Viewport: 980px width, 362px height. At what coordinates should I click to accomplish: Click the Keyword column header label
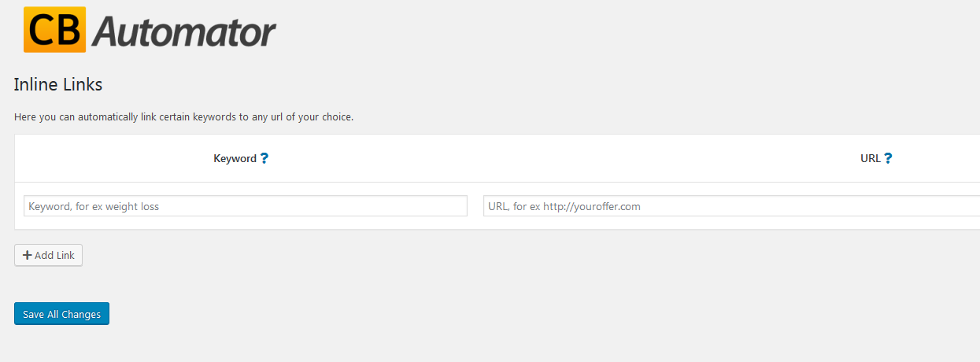(235, 158)
